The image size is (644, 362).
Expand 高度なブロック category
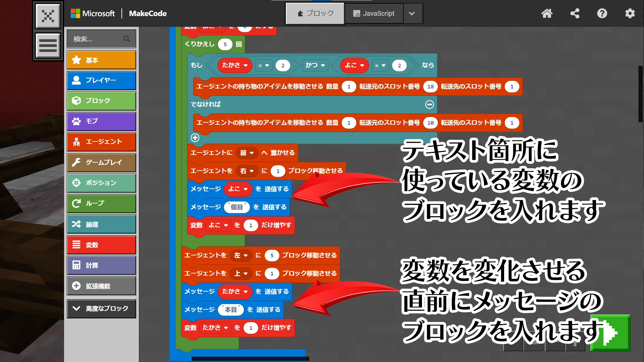[x=101, y=308]
